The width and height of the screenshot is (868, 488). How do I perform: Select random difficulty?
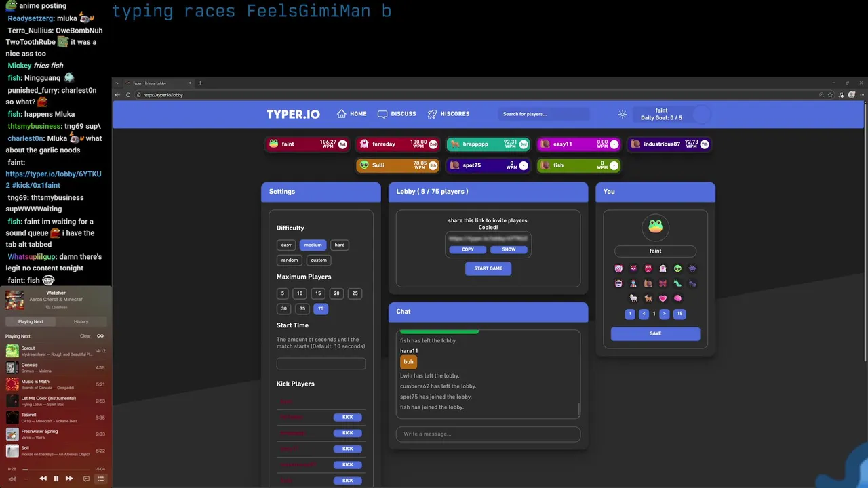[290, 260]
